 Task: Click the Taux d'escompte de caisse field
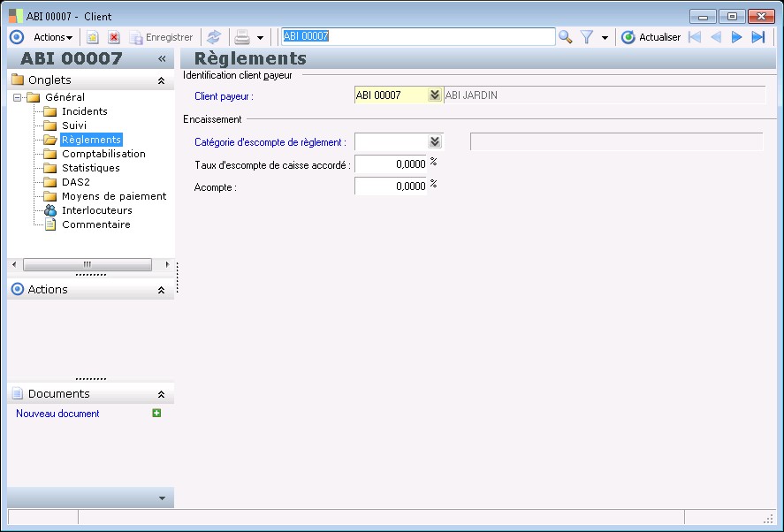[391, 164]
